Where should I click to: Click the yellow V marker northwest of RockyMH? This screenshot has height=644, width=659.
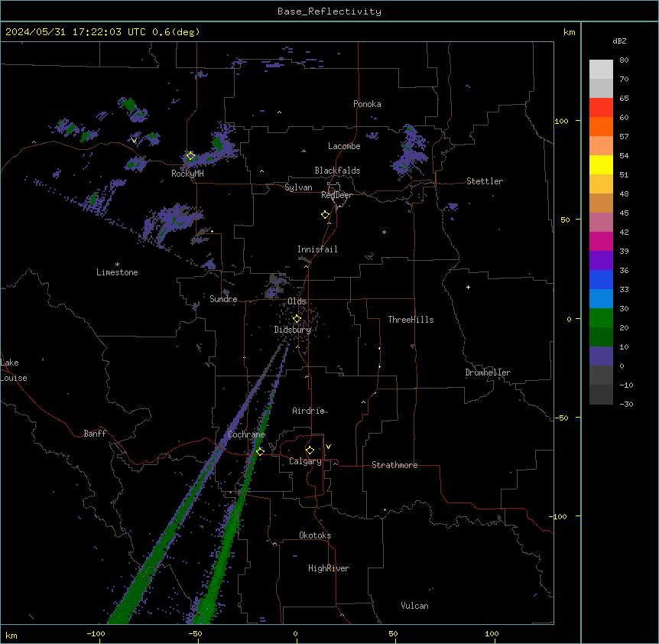point(134,141)
